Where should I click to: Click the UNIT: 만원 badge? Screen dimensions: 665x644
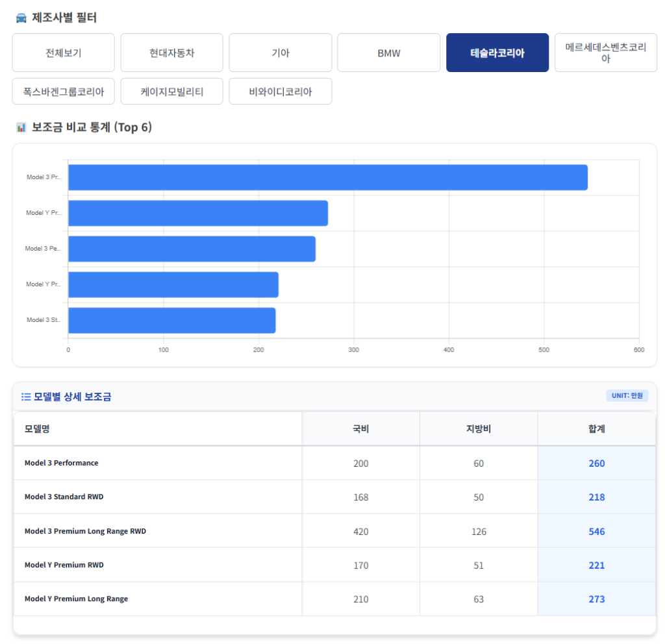click(627, 395)
